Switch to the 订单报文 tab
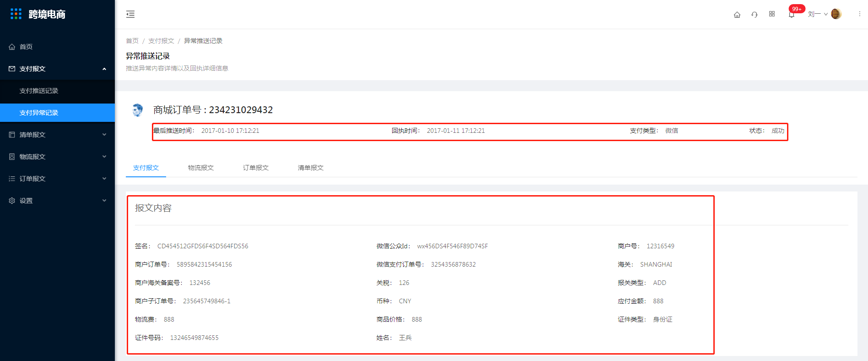 click(256, 168)
